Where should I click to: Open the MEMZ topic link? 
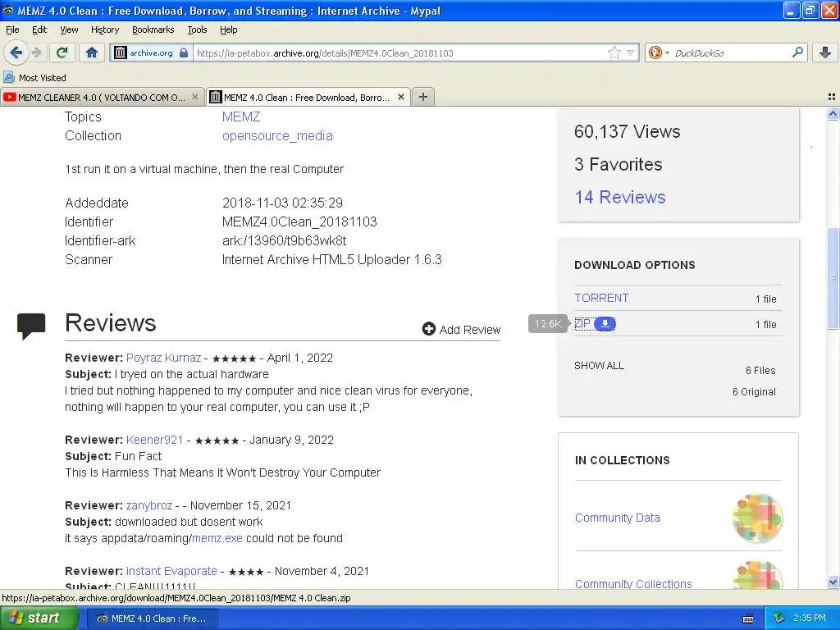241,116
